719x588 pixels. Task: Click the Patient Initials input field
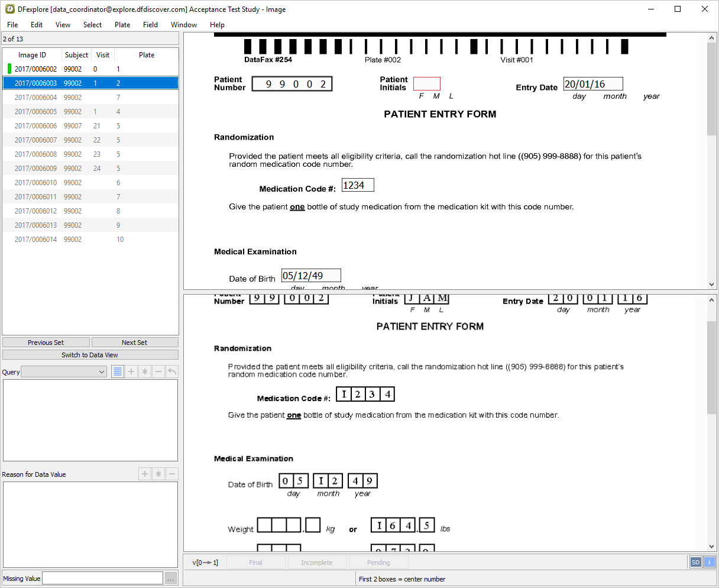coord(426,83)
